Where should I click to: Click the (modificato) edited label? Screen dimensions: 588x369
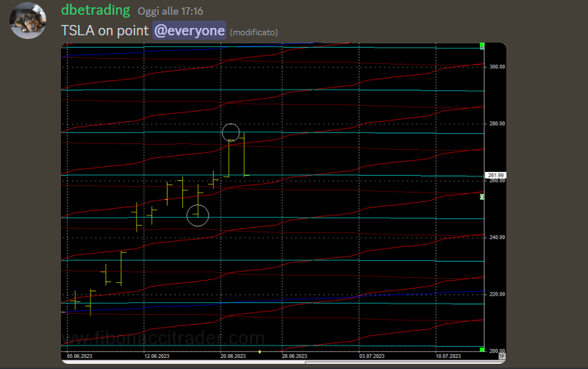point(254,32)
